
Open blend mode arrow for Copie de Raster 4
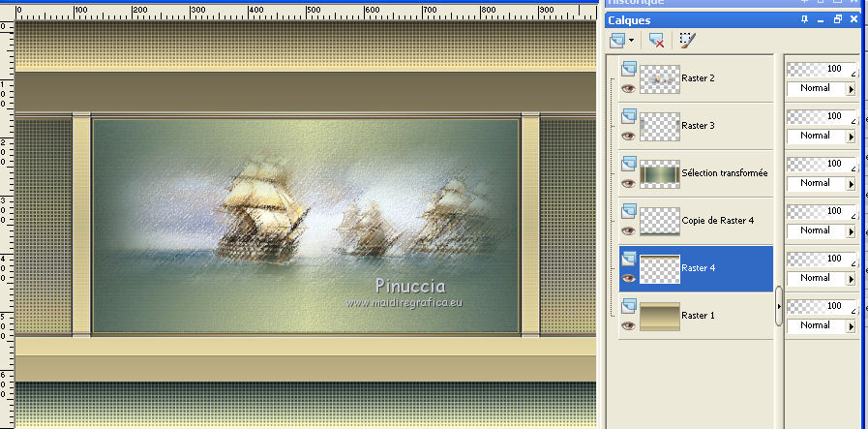(x=852, y=232)
